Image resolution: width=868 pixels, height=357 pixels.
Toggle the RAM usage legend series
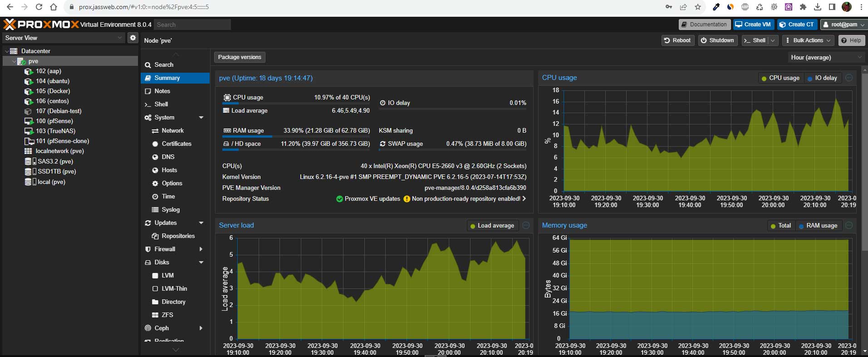pyautogui.click(x=818, y=226)
